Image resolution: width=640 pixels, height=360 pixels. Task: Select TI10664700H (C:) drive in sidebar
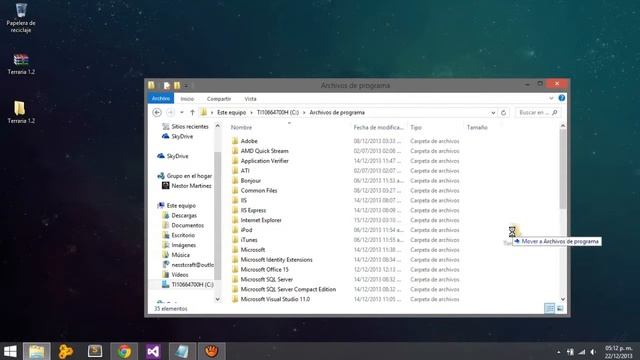(x=188, y=284)
